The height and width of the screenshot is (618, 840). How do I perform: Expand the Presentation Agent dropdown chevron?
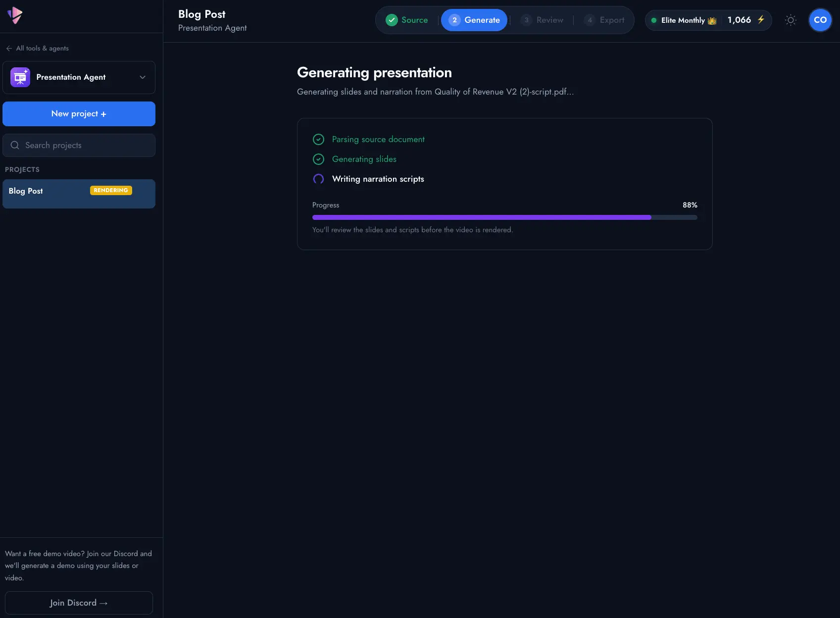point(143,77)
